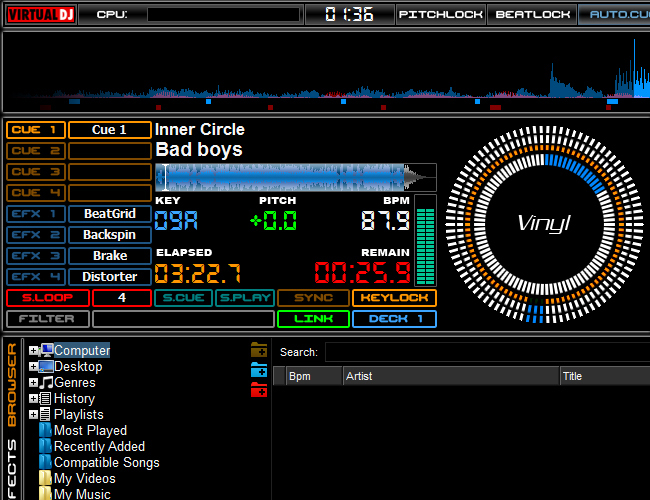This screenshot has height=500, width=650.
Task: Click the S.PLAY button
Action: pos(245,298)
